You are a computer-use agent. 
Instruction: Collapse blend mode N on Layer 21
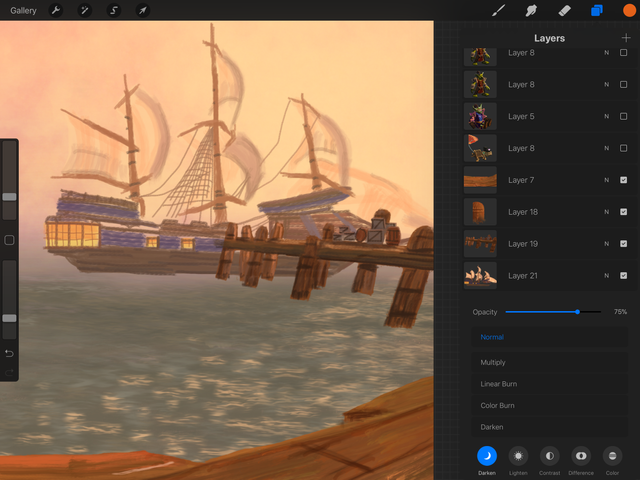607,276
